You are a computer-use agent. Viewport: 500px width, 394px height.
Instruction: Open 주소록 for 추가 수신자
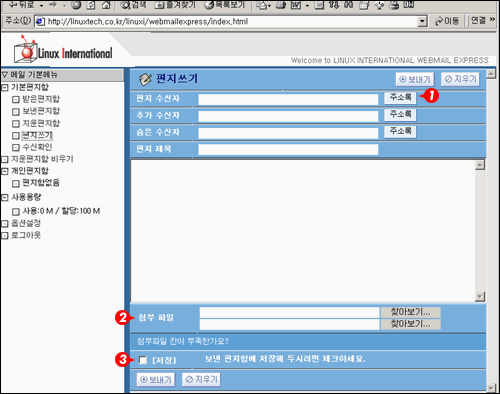tap(400, 114)
